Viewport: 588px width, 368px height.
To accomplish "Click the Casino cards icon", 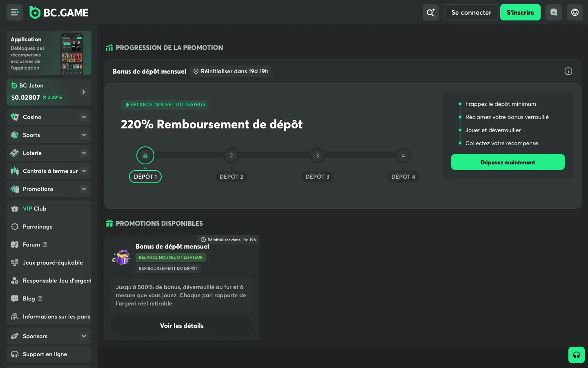I will (x=15, y=117).
